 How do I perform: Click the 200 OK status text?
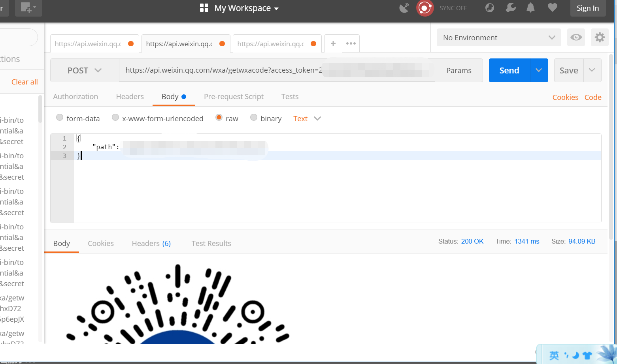pyautogui.click(x=472, y=241)
